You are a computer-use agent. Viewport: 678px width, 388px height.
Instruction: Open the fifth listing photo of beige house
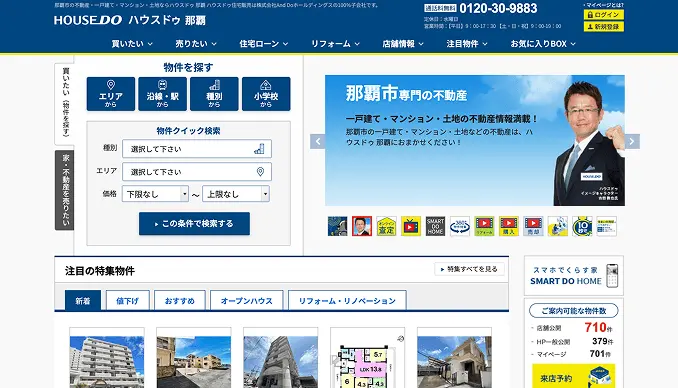tap(454, 362)
